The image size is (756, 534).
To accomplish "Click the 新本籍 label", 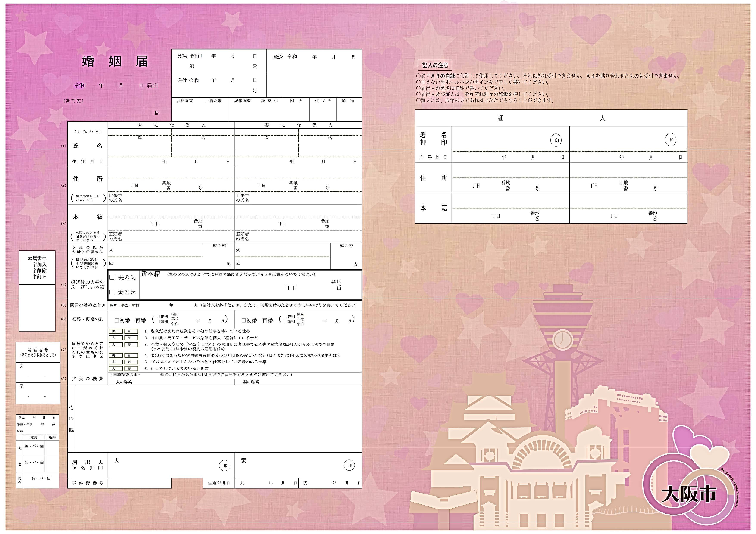I will 150,274.
